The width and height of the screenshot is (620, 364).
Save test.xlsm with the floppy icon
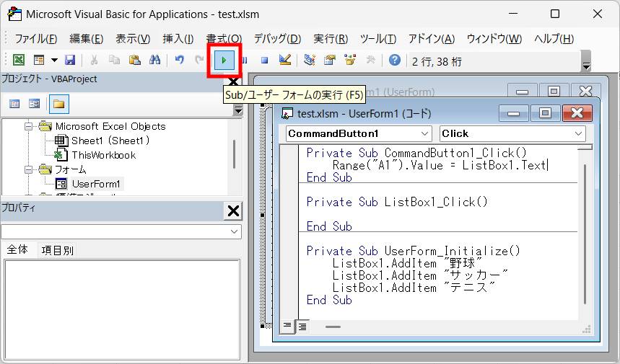tap(70, 60)
